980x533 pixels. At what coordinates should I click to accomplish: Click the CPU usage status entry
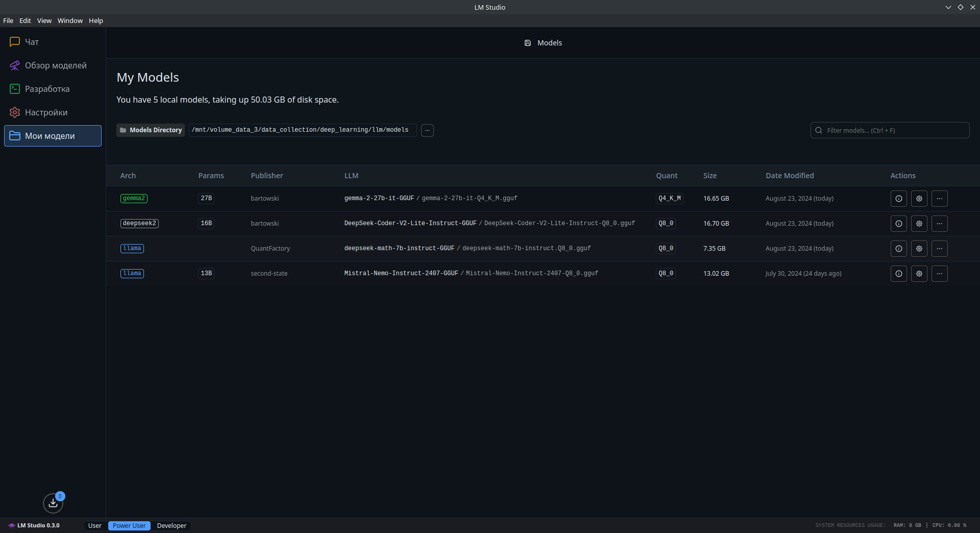point(949,525)
